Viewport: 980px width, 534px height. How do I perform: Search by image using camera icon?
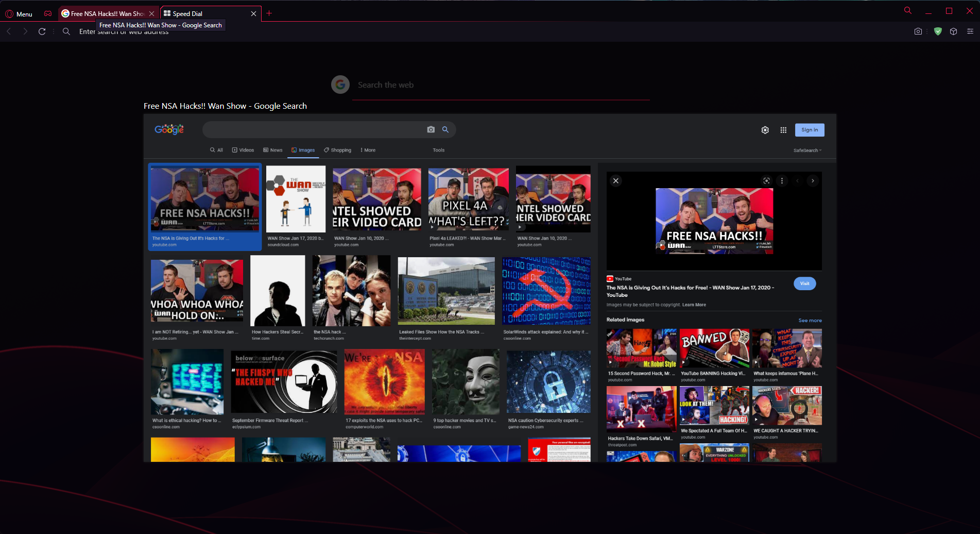431,130
